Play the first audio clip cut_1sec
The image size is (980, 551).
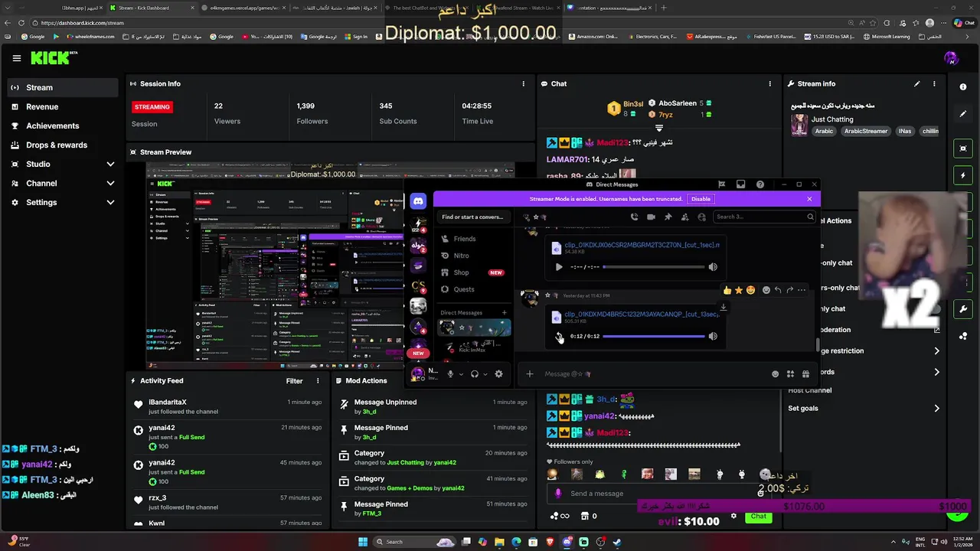click(559, 267)
